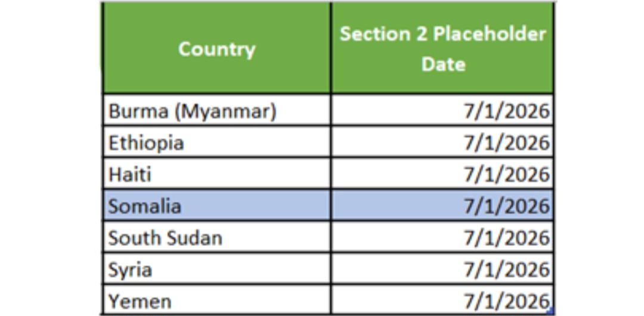Select the Country header cell
The height and width of the screenshot is (316, 644).
[216, 48]
